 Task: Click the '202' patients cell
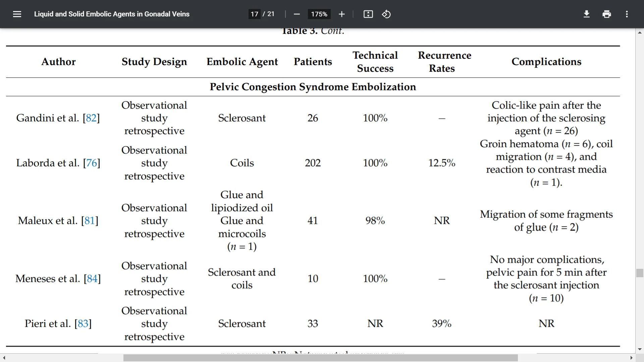(x=313, y=163)
